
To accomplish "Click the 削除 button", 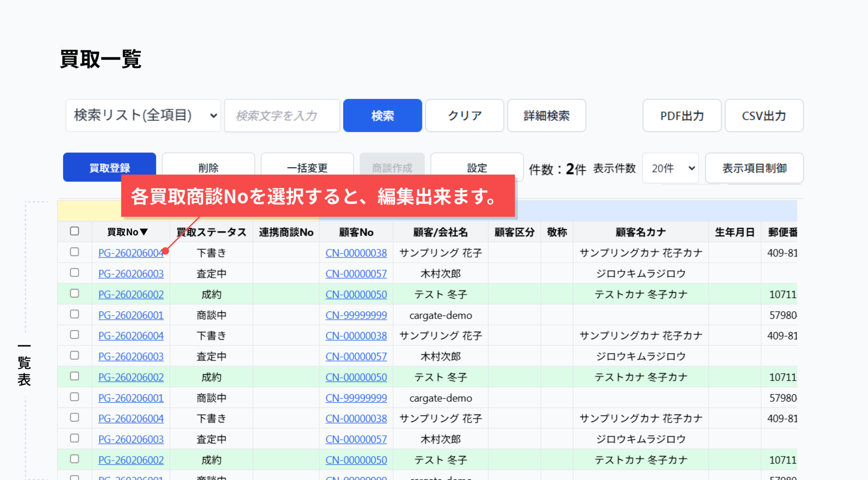I will click(208, 167).
